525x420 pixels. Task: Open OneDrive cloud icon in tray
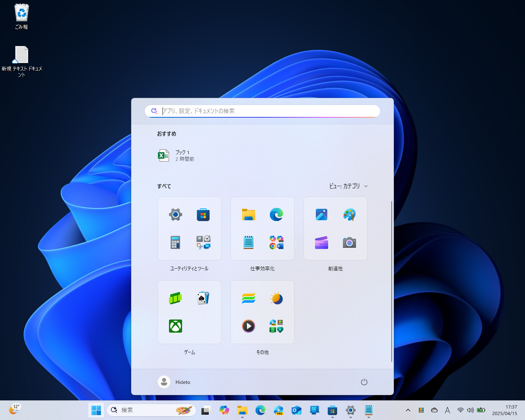pyautogui.click(x=434, y=410)
